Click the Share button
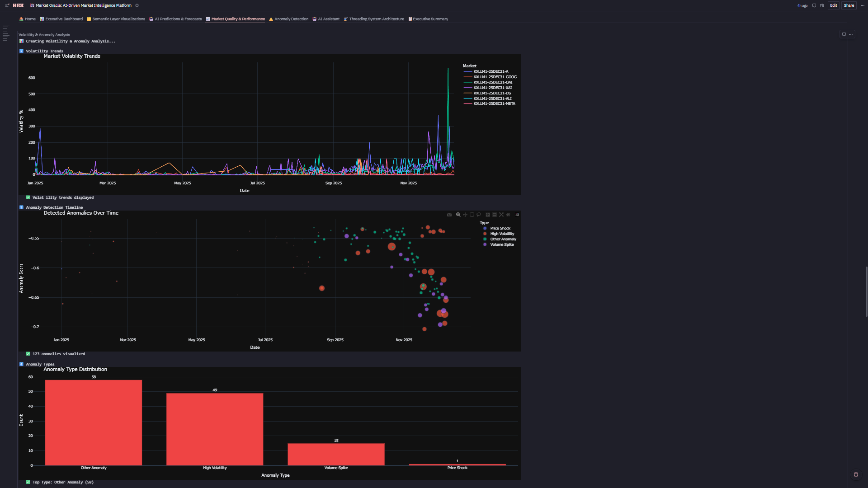 click(x=849, y=5)
